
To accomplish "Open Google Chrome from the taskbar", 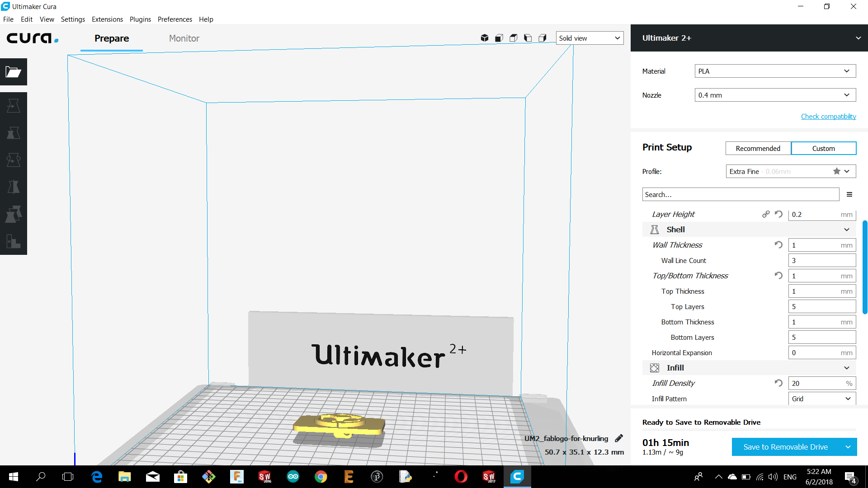I will pyautogui.click(x=321, y=477).
